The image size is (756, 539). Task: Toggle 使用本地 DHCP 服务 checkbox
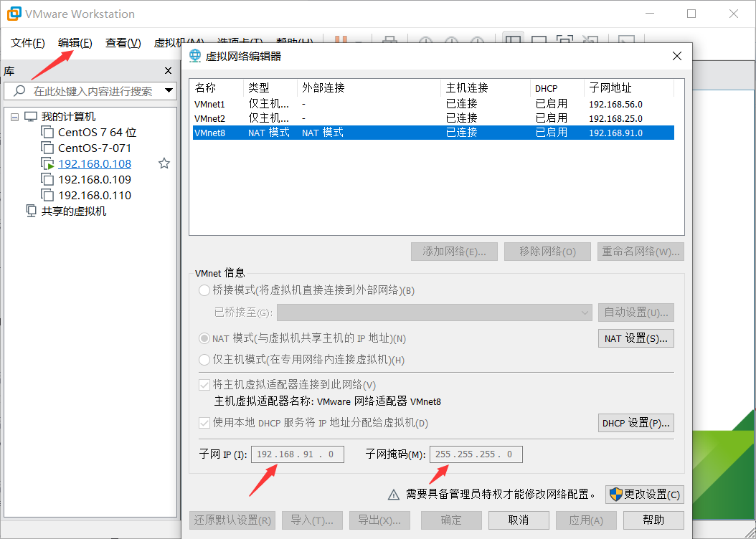click(x=204, y=423)
